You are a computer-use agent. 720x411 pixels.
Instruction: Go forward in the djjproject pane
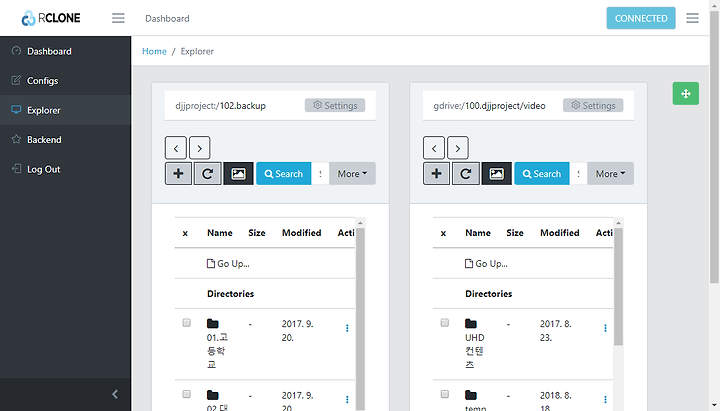(199, 148)
